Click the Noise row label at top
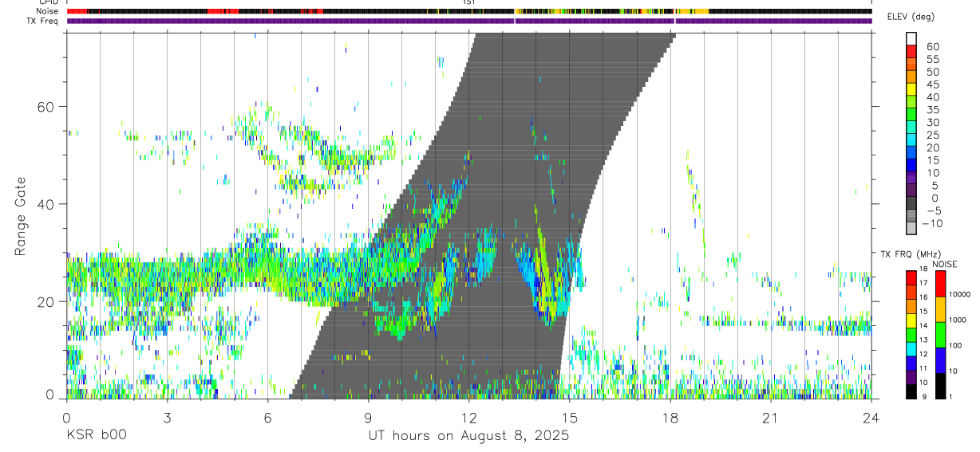This screenshot has height=452, width=980. [x=46, y=12]
